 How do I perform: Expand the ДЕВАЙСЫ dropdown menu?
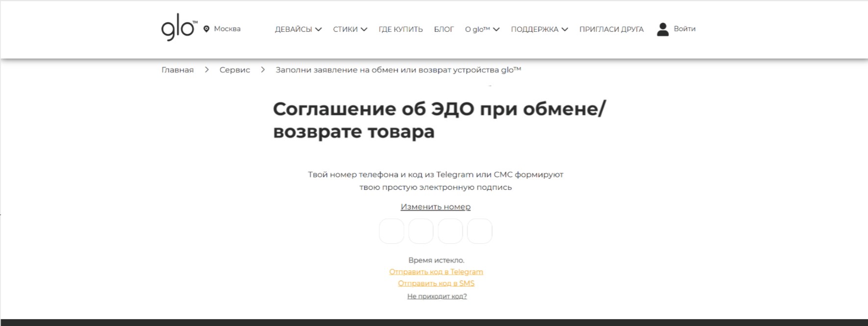point(298,29)
